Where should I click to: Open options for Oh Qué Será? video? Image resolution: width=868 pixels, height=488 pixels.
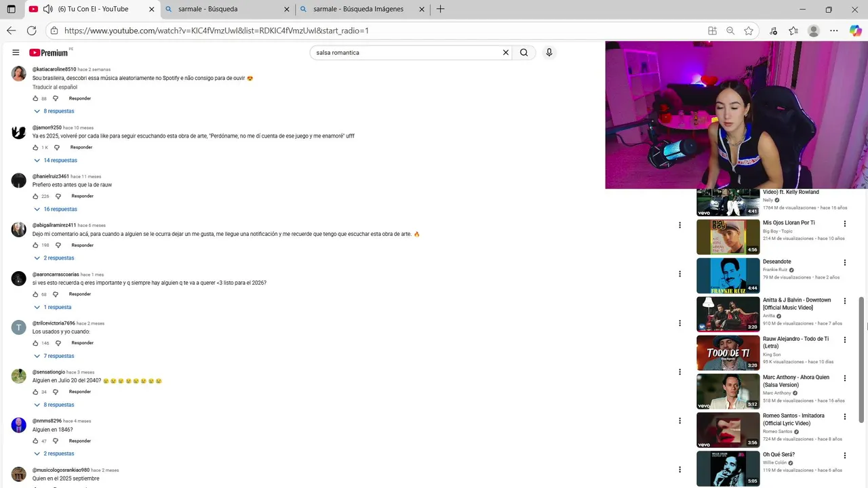(x=845, y=455)
